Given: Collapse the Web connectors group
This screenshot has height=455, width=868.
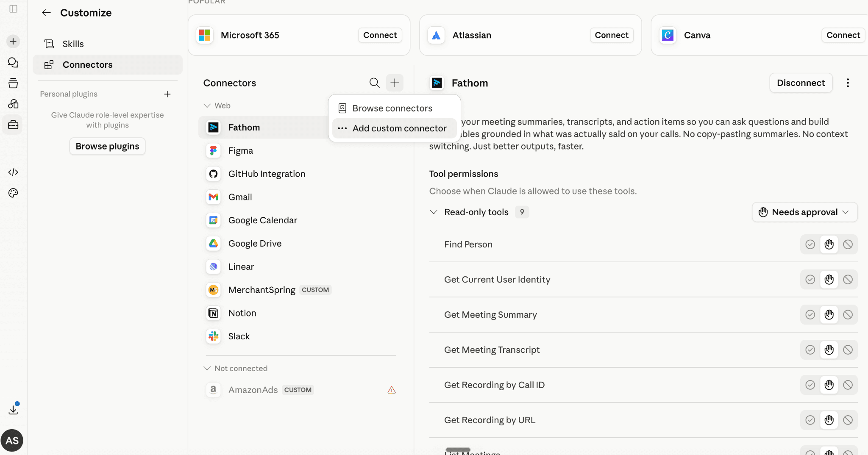Looking at the screenshot, I should point(207,105).
